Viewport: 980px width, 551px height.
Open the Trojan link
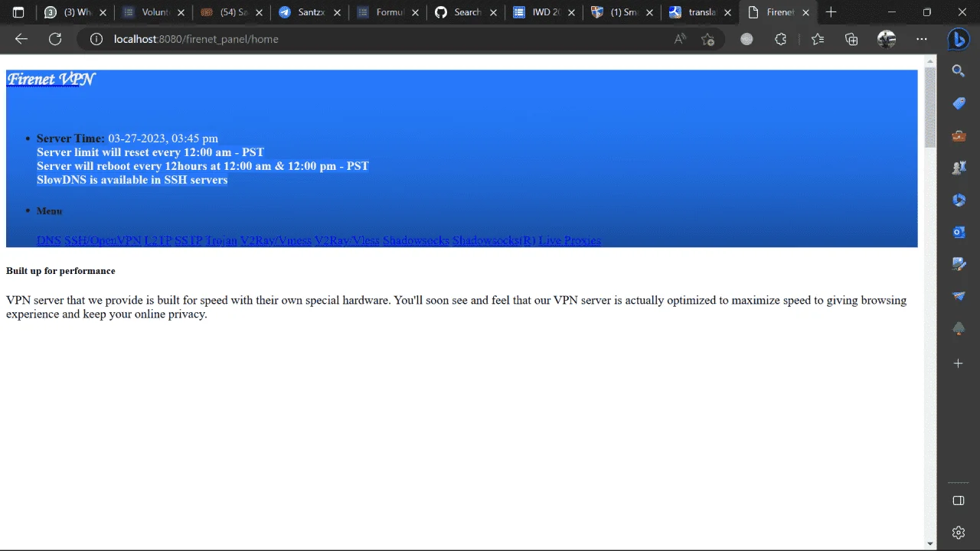tap(221, 240)
